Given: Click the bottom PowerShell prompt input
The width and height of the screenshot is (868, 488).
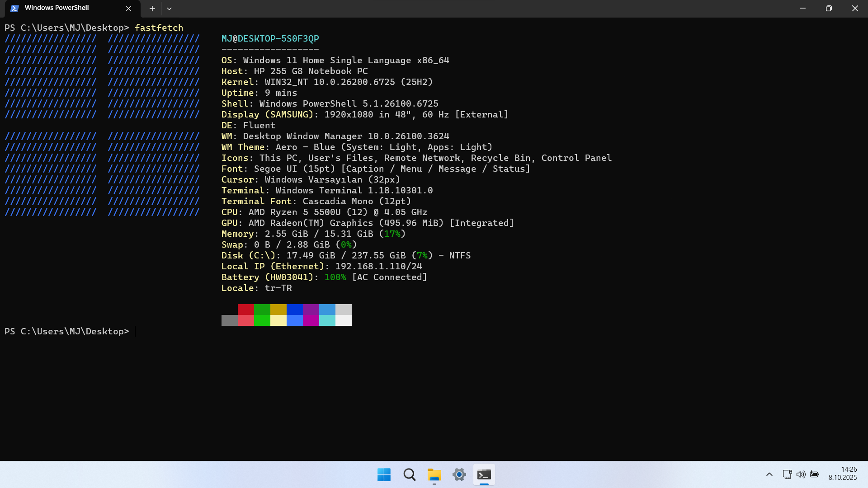Looking at the screenshot, I should 70,331.
